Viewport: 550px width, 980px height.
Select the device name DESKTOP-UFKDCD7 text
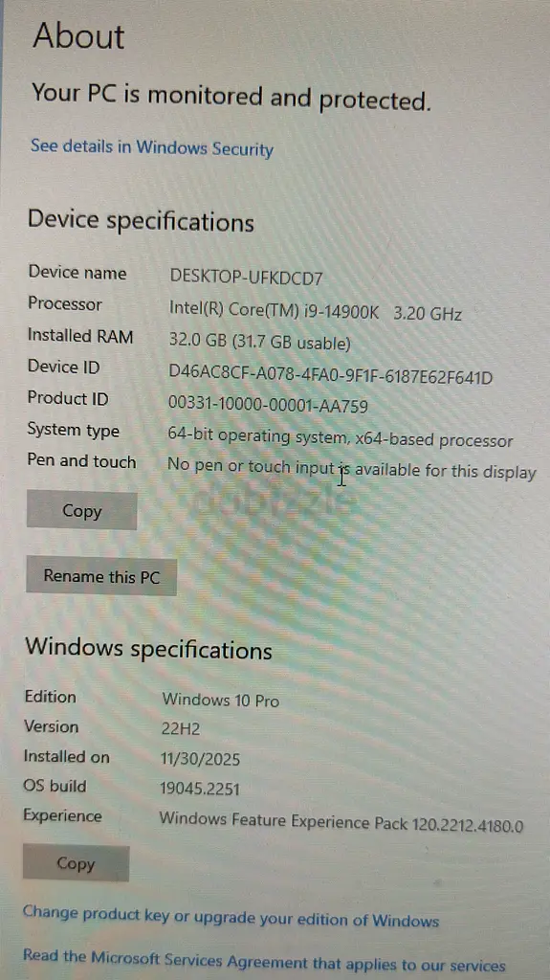[x=246, y=277]
